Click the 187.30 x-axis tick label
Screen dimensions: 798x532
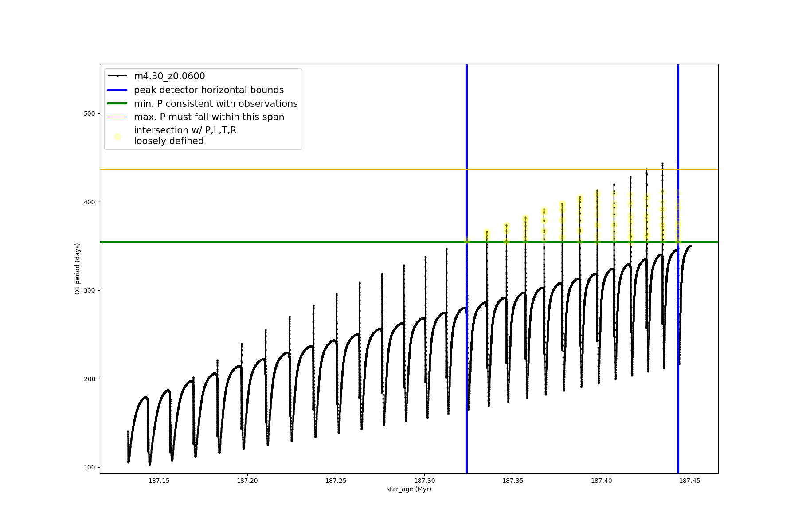[x=425, y=481]
